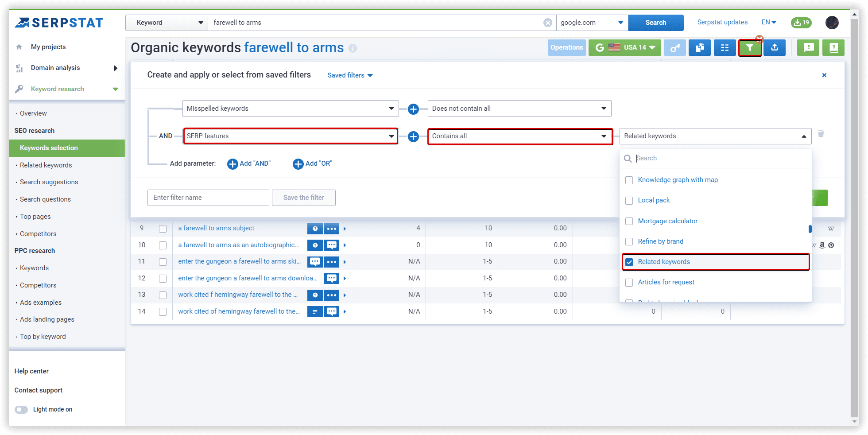Collapse the Related keywords value dropdown
This screenshot has width=868, height=435.
tap(715, 136)
